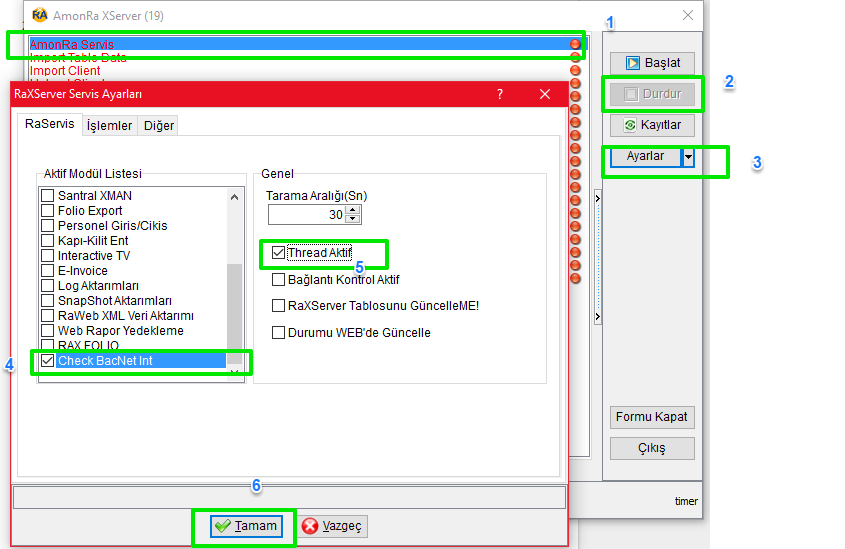Viewport: 845px width, 549px height.
Task: Click the lower splitter arrow beside the list
Action: (598, 317)
